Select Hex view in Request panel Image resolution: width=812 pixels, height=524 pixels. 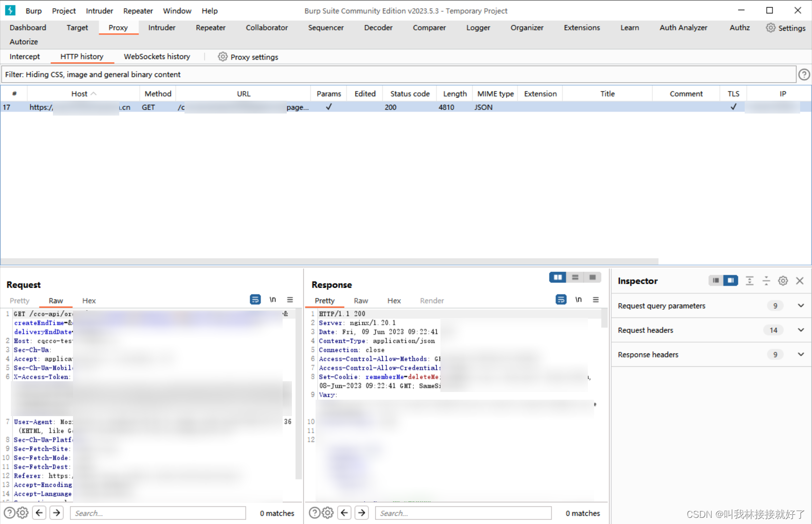pos(89,301)
